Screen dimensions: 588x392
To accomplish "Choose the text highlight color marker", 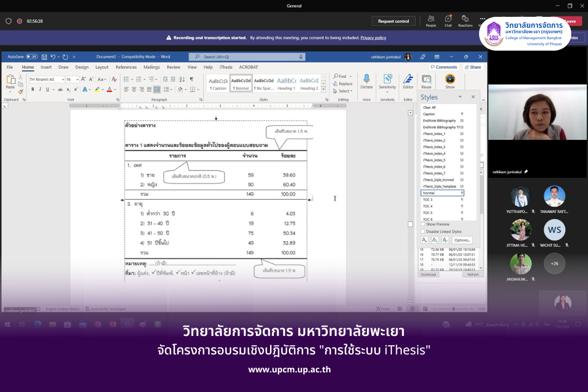I will pos(97,89).
